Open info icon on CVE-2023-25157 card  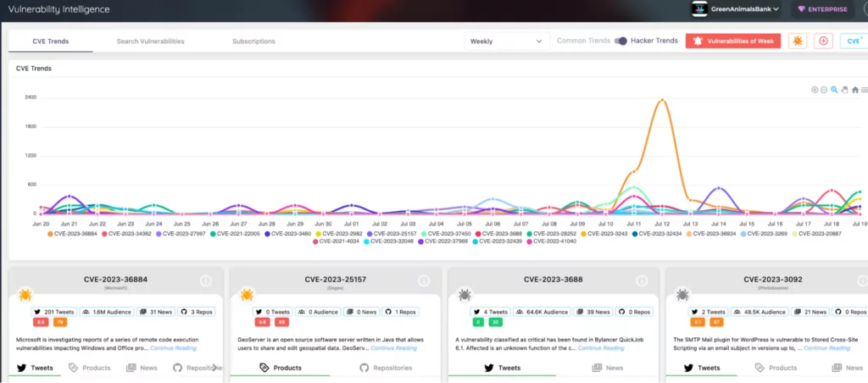[424, 281]
